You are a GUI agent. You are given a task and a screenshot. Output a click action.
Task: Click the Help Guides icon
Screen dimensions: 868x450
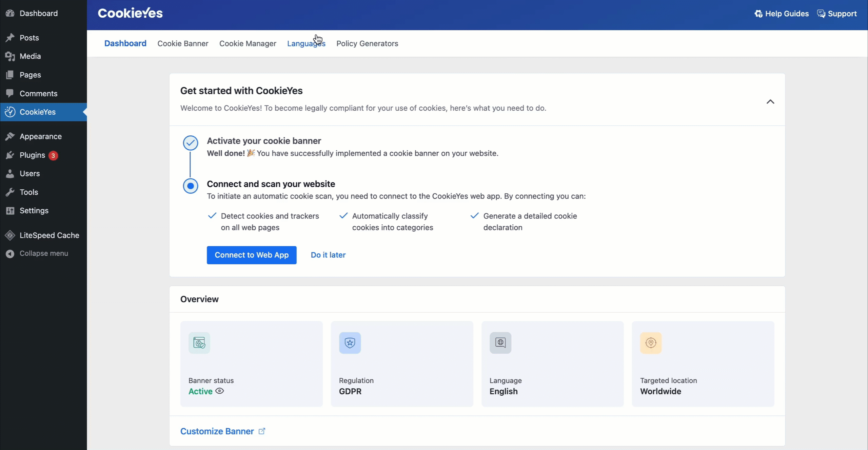[758, 14]
